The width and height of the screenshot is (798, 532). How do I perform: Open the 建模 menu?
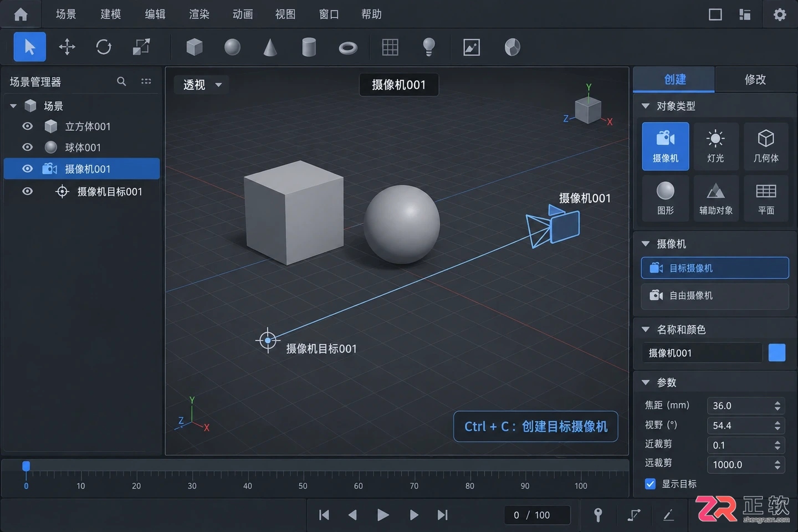coord(110,14)
